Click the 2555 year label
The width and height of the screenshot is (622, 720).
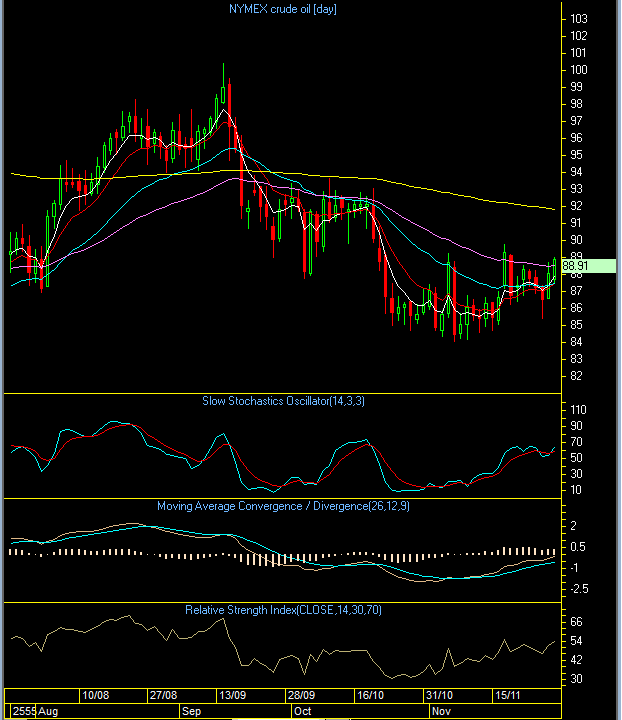click(x=18, y=710)
